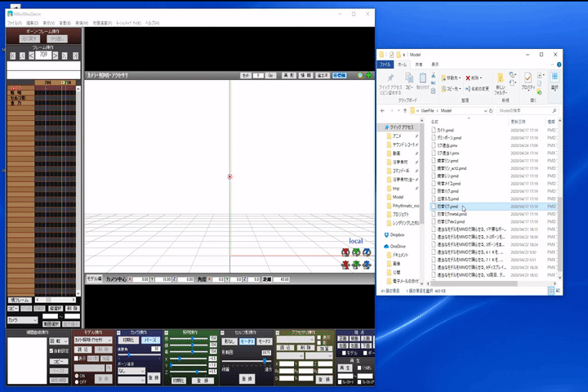Advance one frame with the single arrow
Image resolution: width=588 pixels, height=392 pixels.
[x=56, y=56]
